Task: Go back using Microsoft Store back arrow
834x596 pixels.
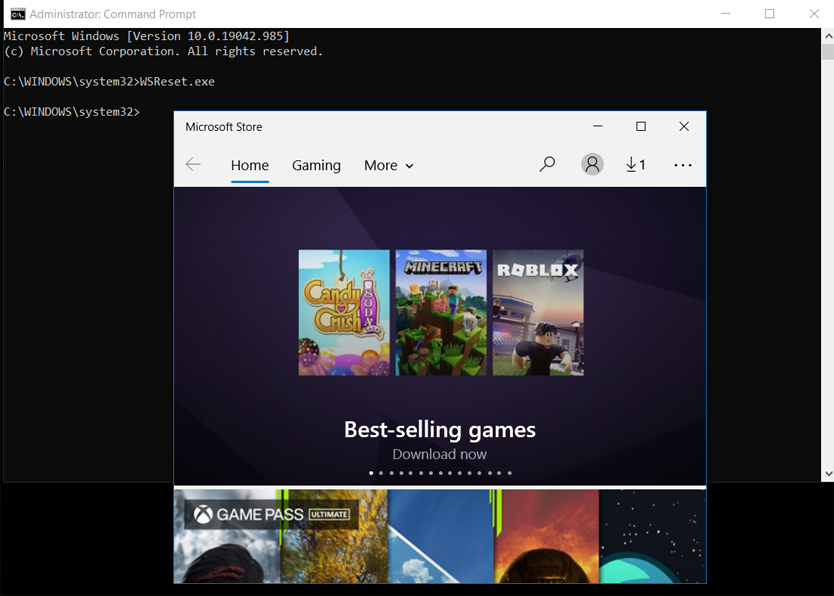Action: tap(193, 165)
